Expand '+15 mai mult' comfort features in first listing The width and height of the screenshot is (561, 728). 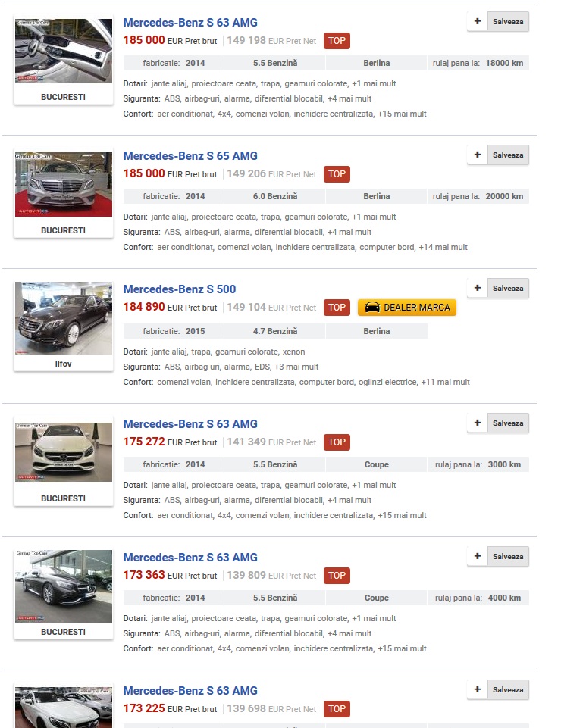pos(402,114)
